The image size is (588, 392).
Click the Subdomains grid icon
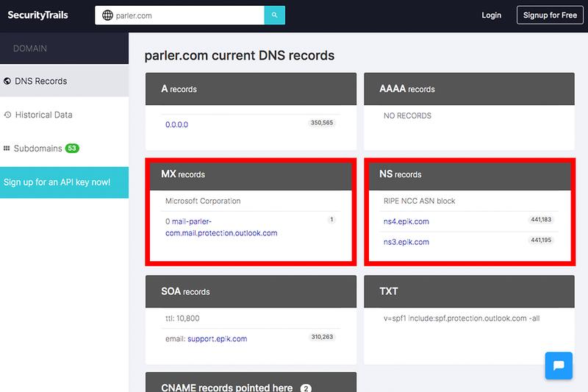[x=7, y=148]
